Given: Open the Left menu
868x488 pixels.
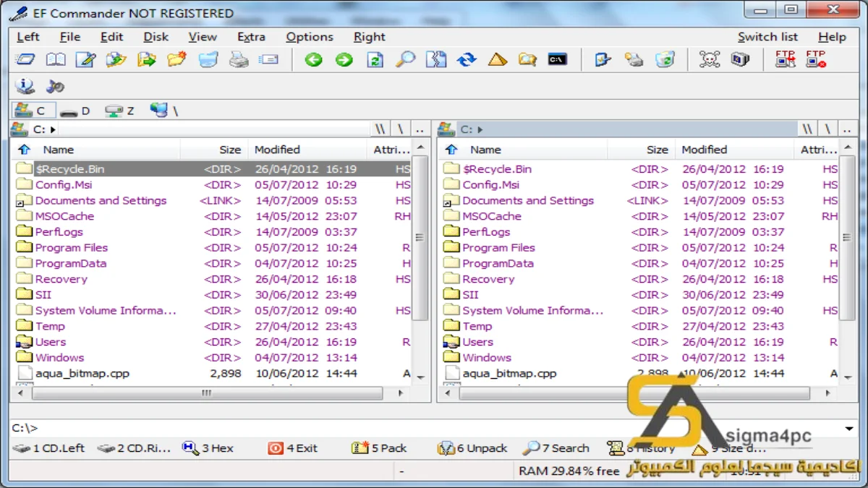Looking at the screenshot, I should point(28,37).
